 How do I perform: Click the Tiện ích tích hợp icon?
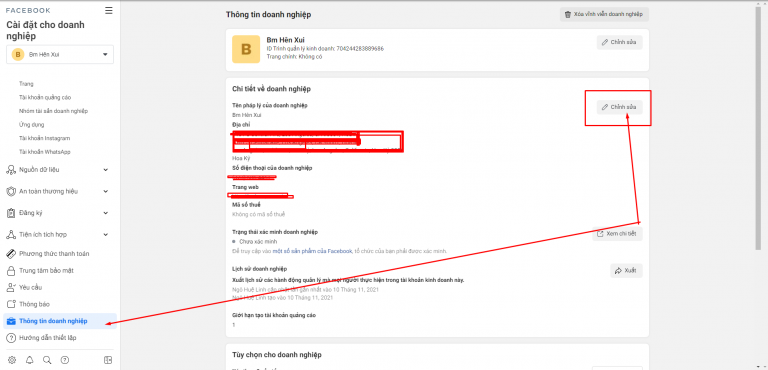point(11,235)
